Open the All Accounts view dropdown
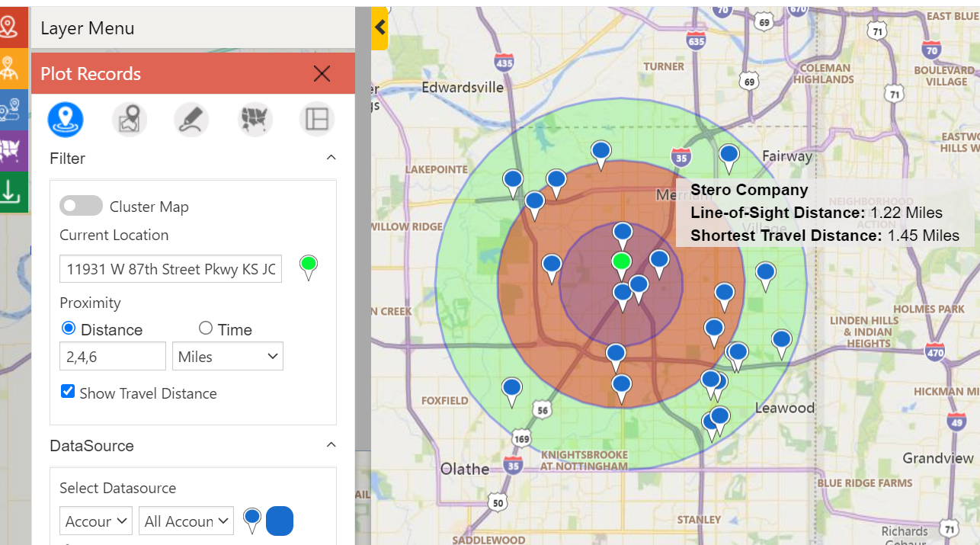This screenshot has height=545, width=980. pos(186,521)
